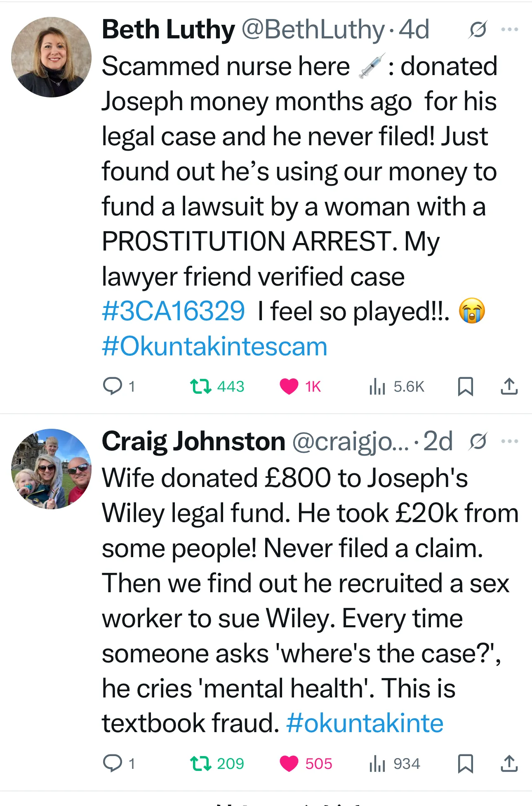
Task: View analytics for Craig Johnston's tweet
Action: coord(377,763)
